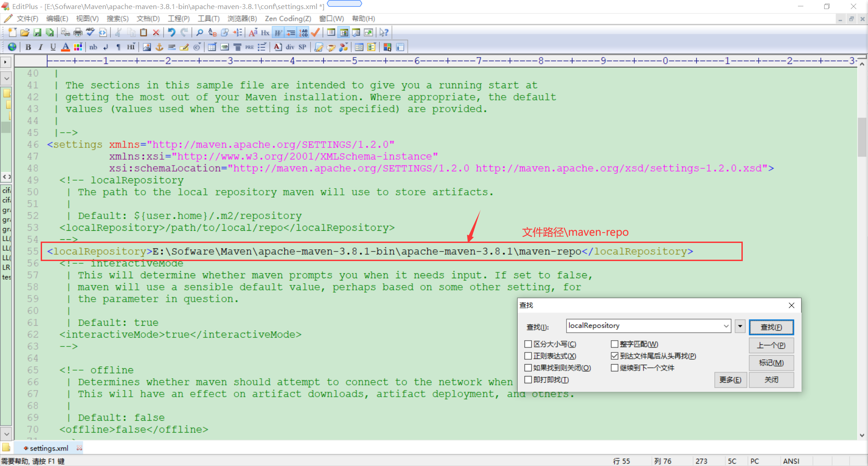Open the search history dropdown arrow

pos(726,326)
